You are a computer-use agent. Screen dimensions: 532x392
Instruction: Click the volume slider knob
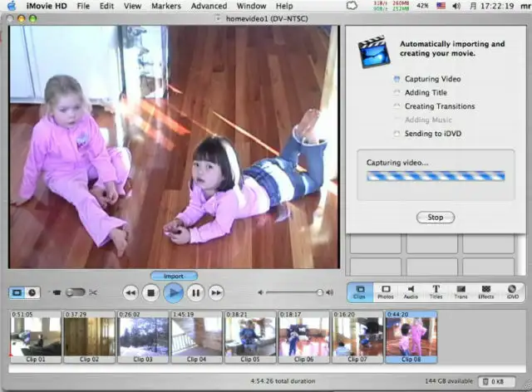319,292
